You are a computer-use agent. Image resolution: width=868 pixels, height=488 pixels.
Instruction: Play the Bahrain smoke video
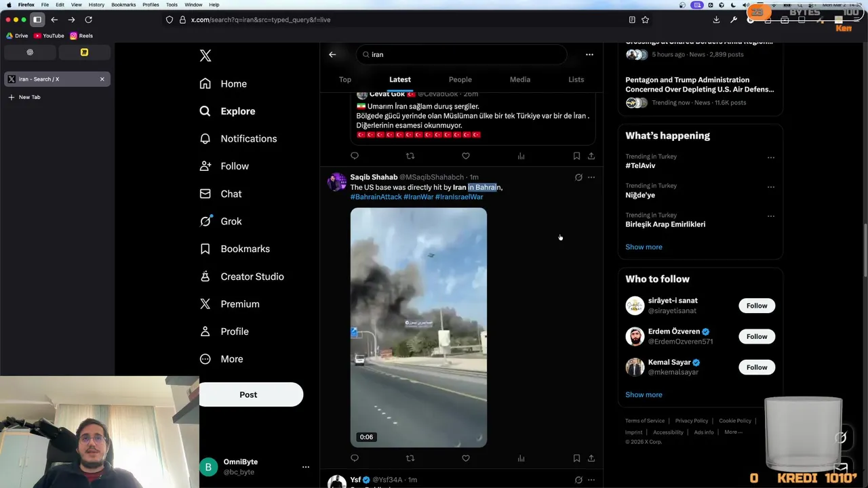418,327
